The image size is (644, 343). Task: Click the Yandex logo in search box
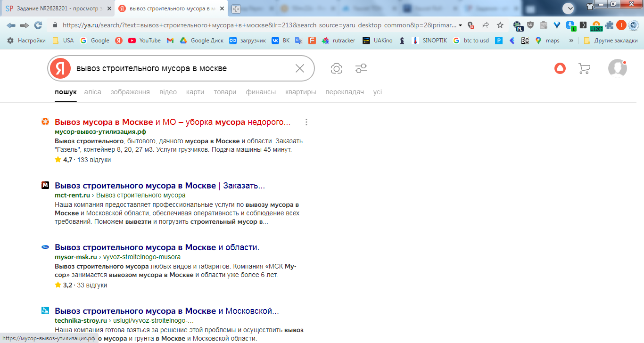[x=60, y=68]
